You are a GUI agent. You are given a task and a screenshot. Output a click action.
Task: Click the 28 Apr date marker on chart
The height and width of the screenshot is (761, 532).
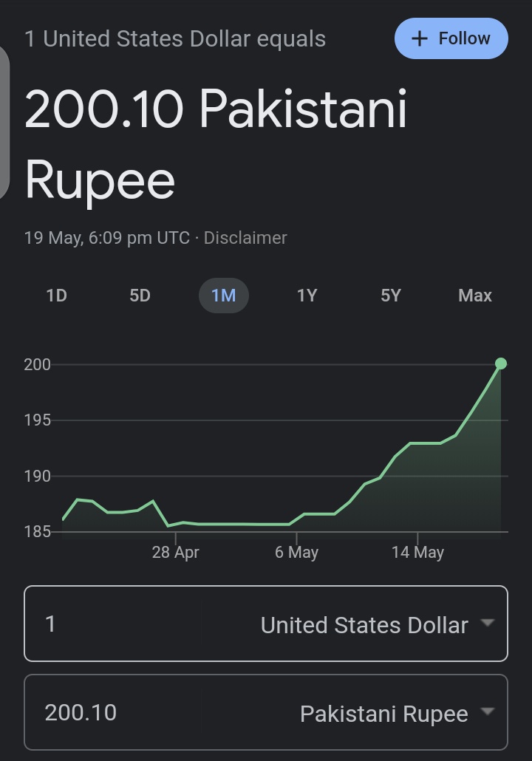tap(175, 553)
